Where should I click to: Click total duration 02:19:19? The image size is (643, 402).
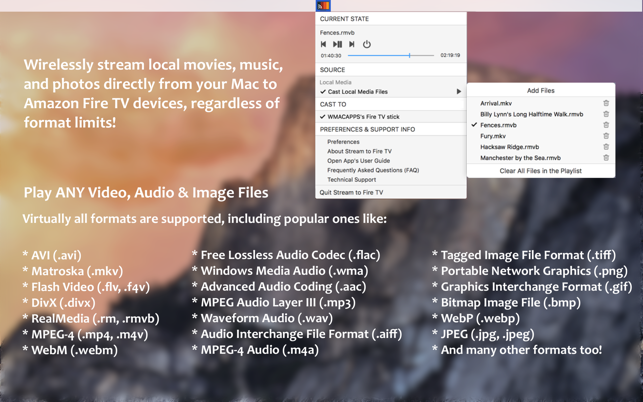click(450, 55)
